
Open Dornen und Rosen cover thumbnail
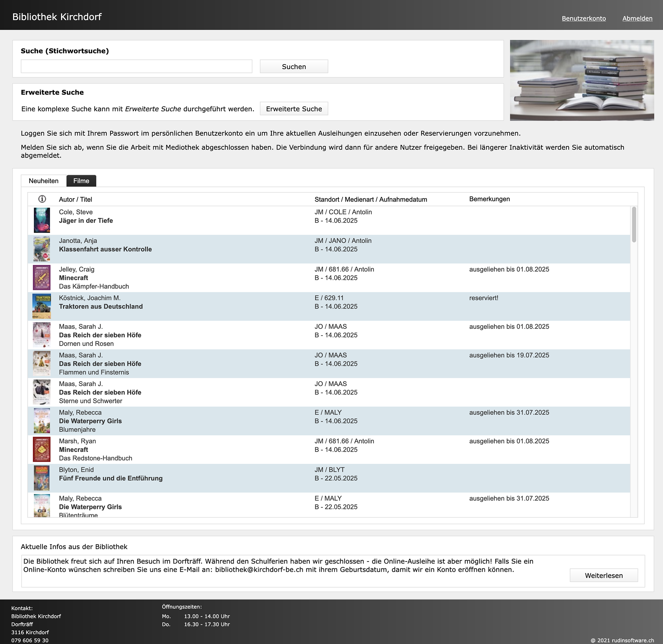point(42,335)
